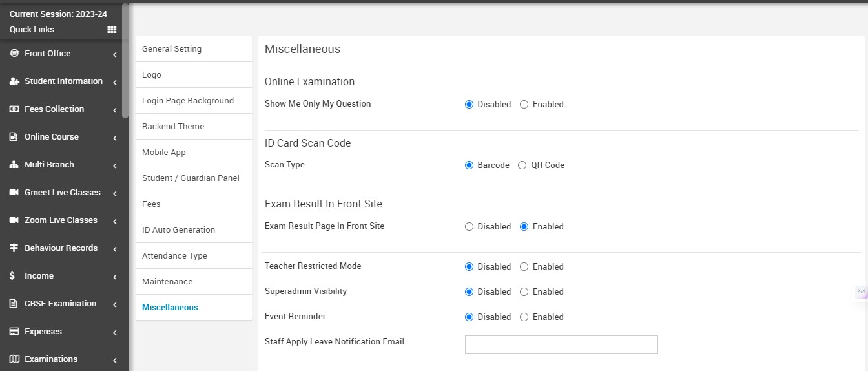
Task: Open the Maintenance settings link
Action: point(167,282)
